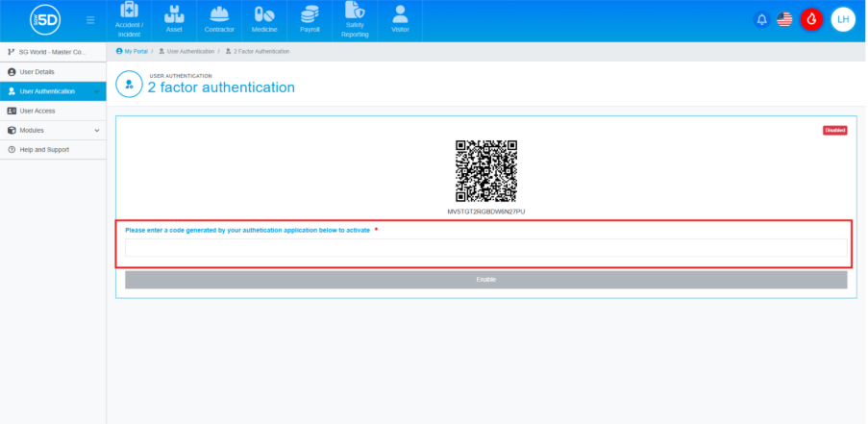The image size is (868, 424).
Task: Click the notification bell icon
Action: click(762, 19)
